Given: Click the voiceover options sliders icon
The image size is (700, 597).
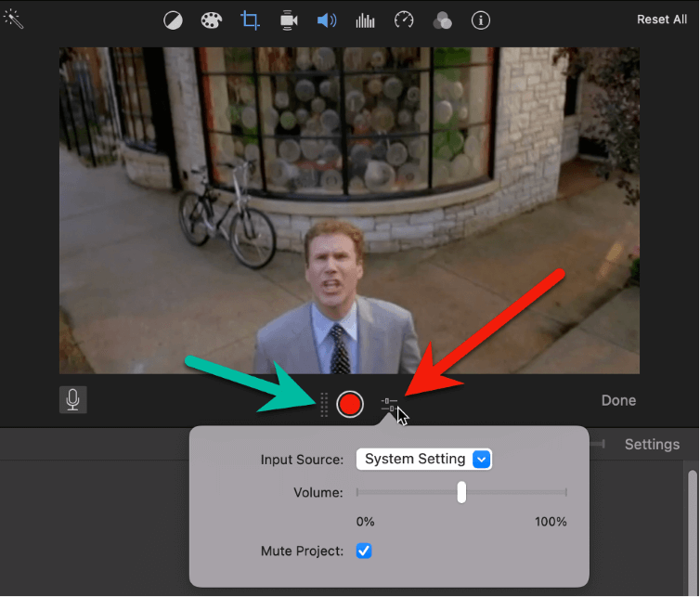Looking at the screenshot, I should 389,405.
